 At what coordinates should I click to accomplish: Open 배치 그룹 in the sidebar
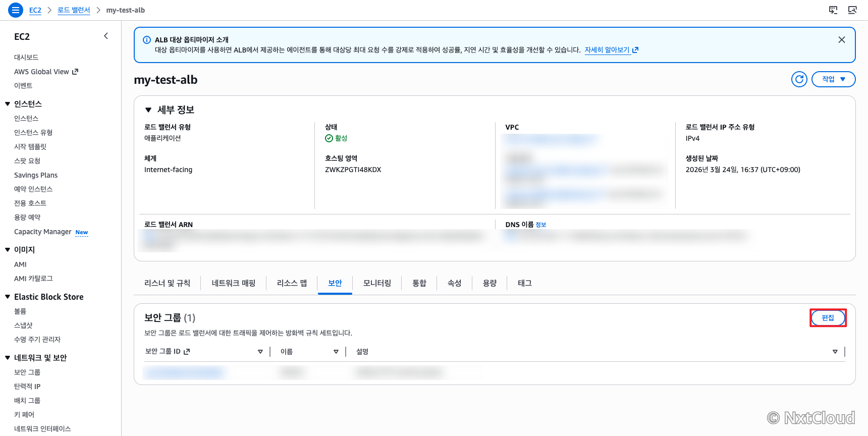click(27, 401)
